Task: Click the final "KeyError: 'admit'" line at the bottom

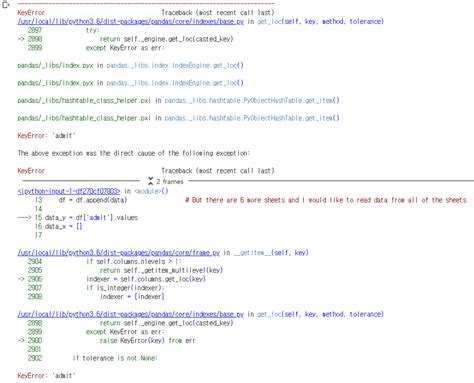Action: click(46, 376)
